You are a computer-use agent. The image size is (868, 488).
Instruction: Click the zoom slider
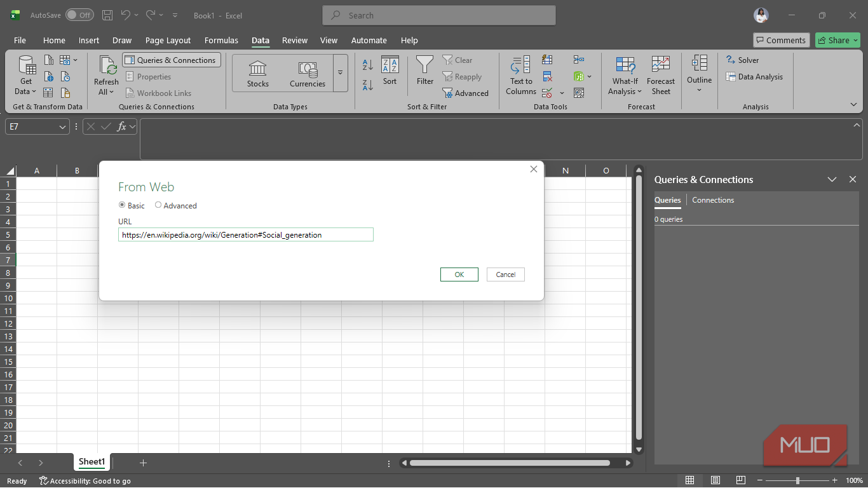coord(797,480)
